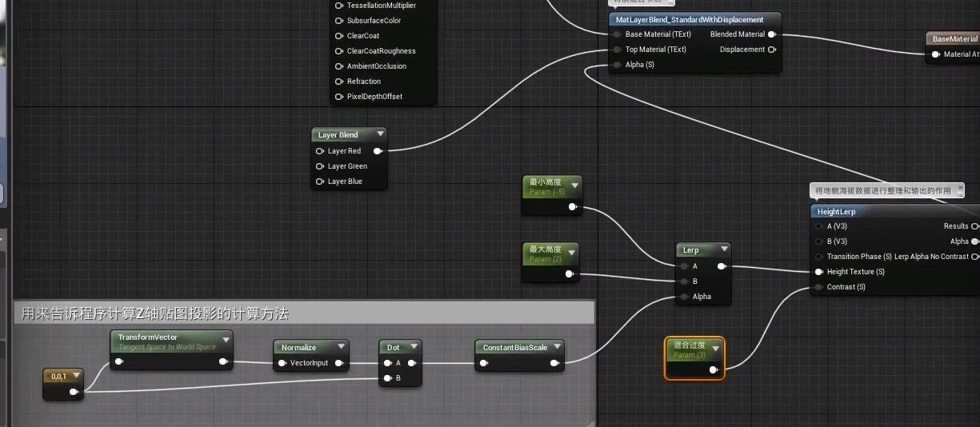
Task: Collapse the TransformVector node arrow
Action: click(226, 340)
